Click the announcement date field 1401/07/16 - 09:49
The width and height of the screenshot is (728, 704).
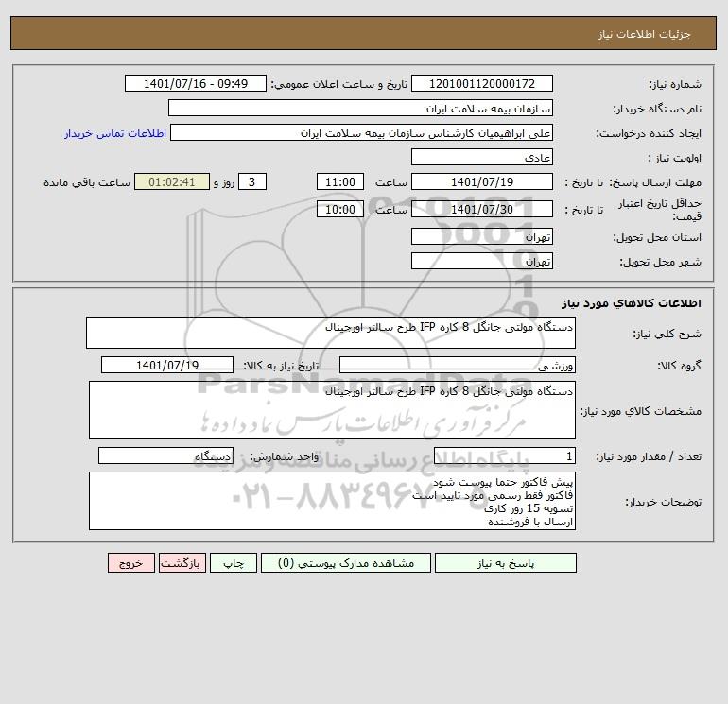click(x=196, y=83)
